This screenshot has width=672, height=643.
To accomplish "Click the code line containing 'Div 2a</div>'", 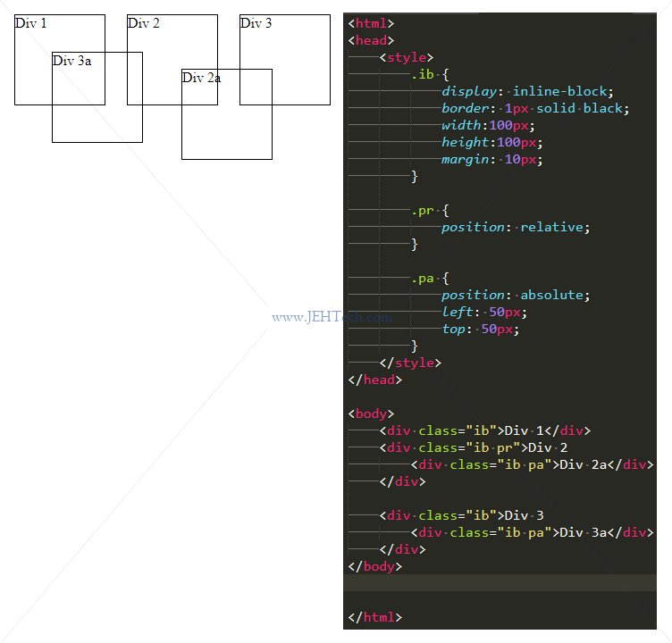I will tap(532, 464).
